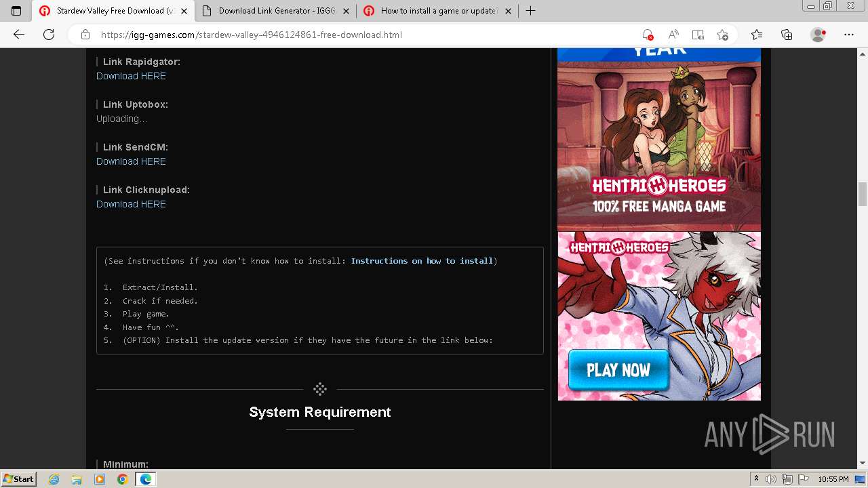This screenshot has width=868, height=488.
Task: Select the Minimum: label text
Action: click(x=125, y=464)
